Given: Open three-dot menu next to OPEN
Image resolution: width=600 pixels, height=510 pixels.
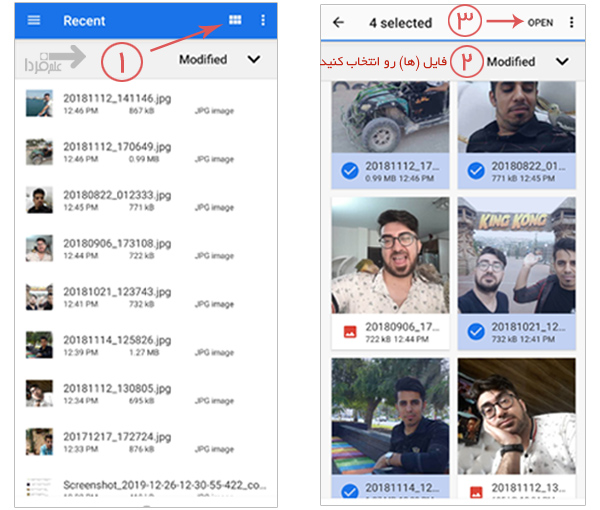Looking at the screenshot, I should point(572,22).
